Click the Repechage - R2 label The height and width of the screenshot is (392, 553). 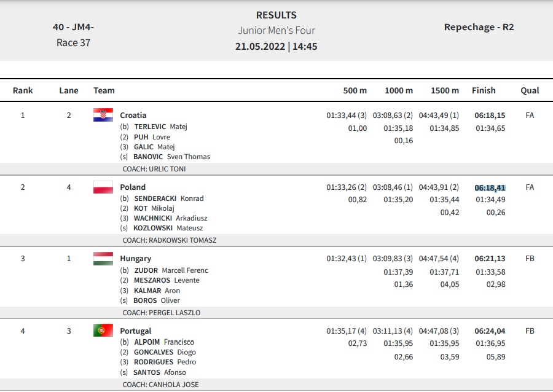click(479, 27)
